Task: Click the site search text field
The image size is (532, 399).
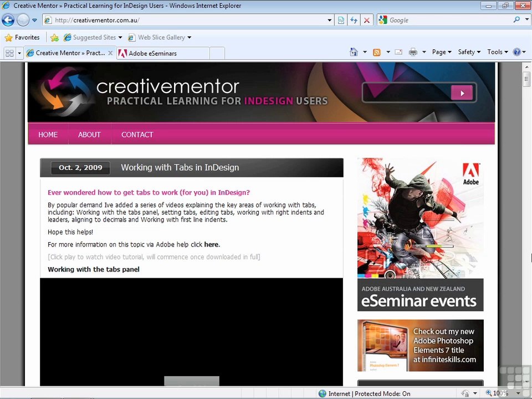Action: 406,93
